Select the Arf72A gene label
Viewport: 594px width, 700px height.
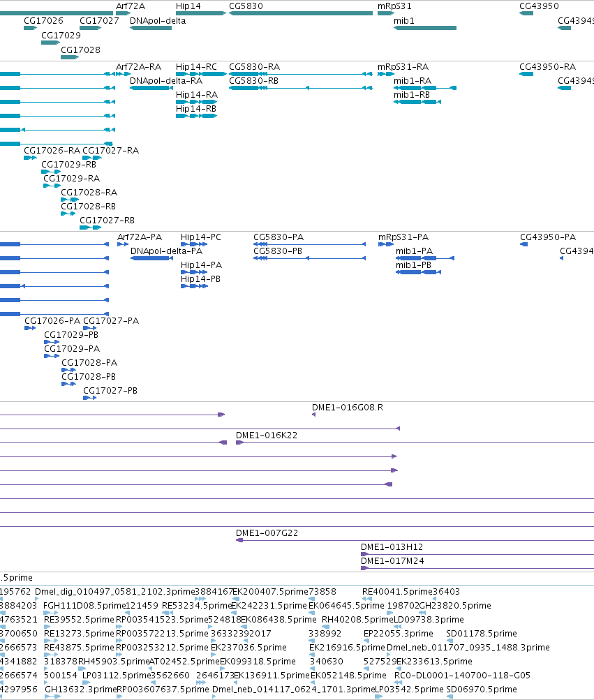click(131, 6)
